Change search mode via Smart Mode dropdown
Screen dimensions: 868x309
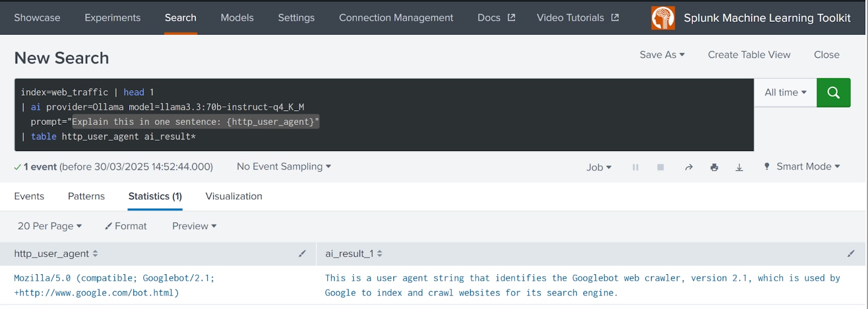(802, 167)
